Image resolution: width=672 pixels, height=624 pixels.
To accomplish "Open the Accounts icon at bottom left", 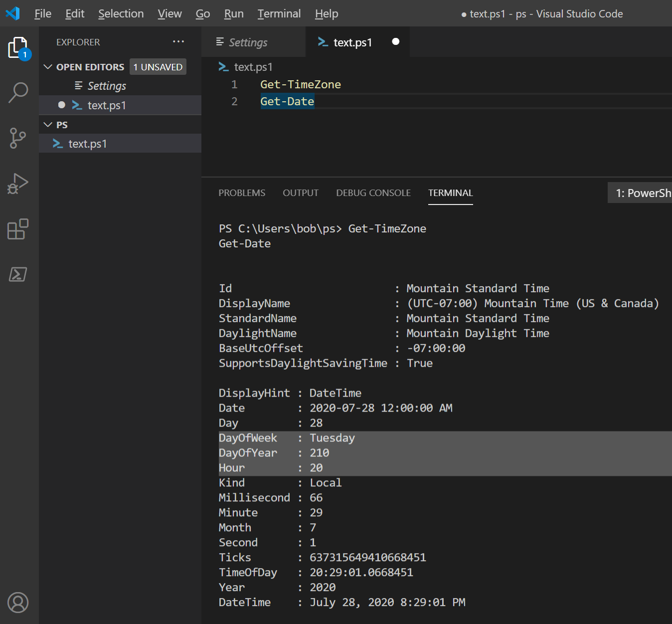I will (18, 603).
